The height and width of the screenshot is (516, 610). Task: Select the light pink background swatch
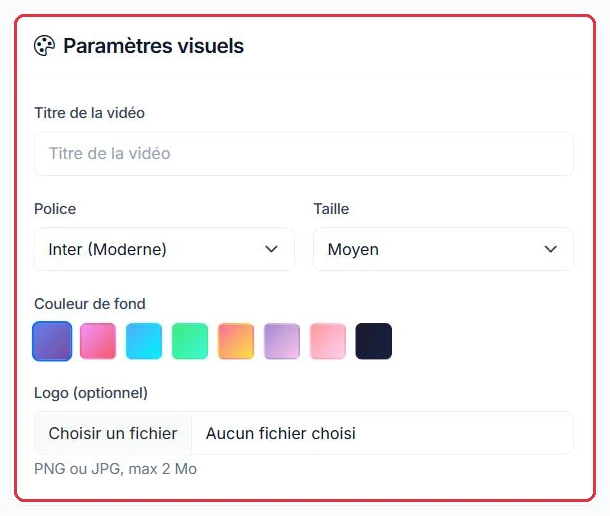(x=328, y=341)
